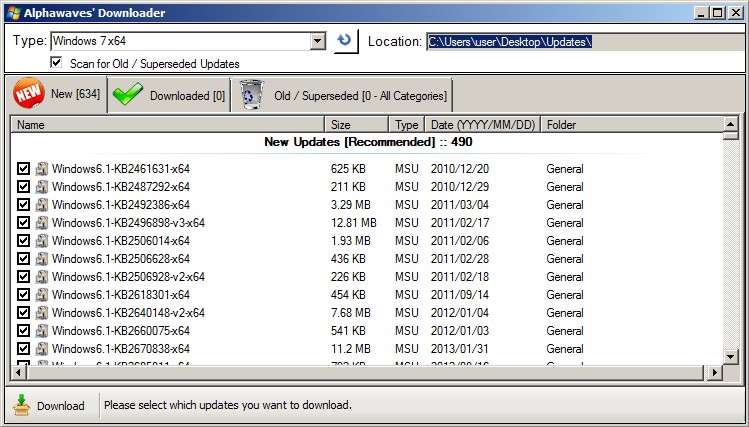Click the Location path input field
The height and width of the screenshot is (427, 749).
click(585, 42)
